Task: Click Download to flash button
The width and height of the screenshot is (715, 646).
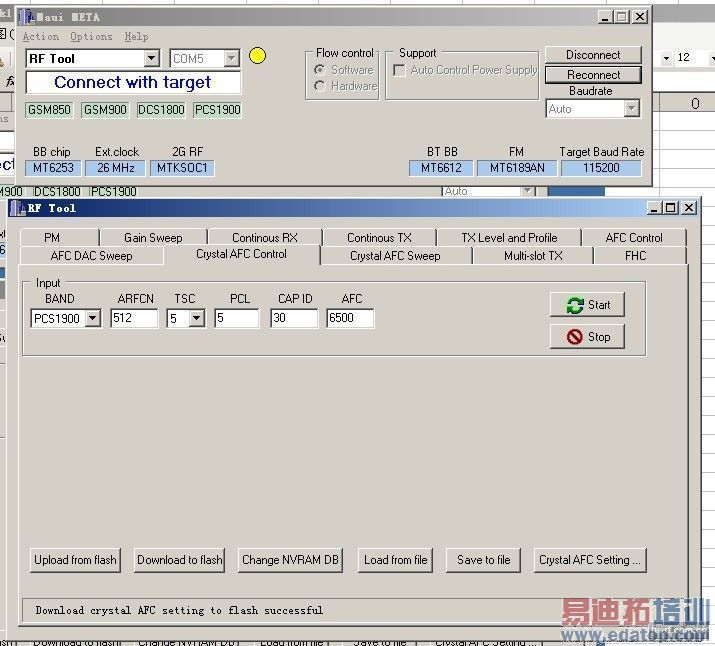Action: (x=180, y=560)
